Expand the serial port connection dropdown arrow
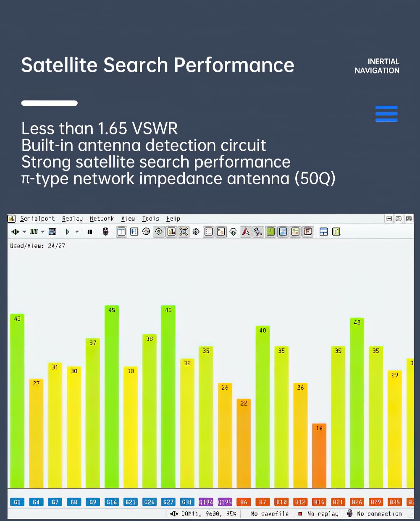 (24, 231)
